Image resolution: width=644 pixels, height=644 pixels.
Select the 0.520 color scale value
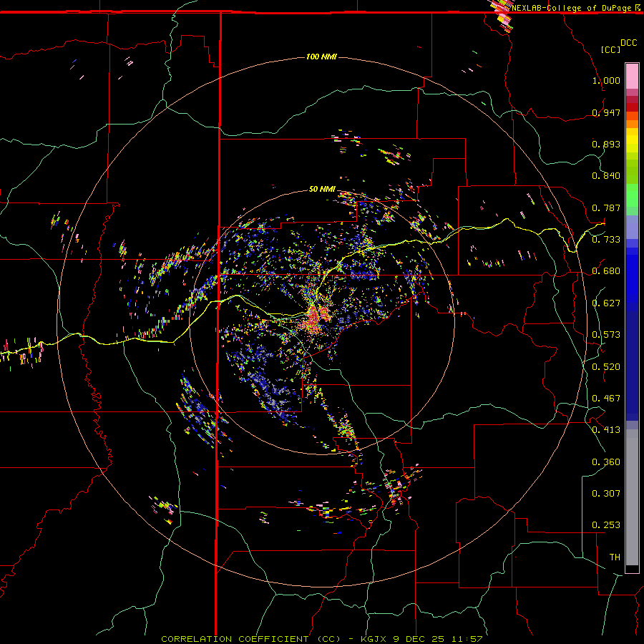pyautogui.click(x=606, y=367)
